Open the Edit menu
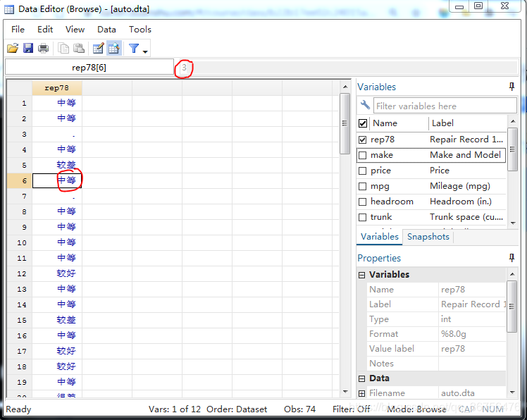The width and height of the screenshot is (527, 420). [45, 30]
